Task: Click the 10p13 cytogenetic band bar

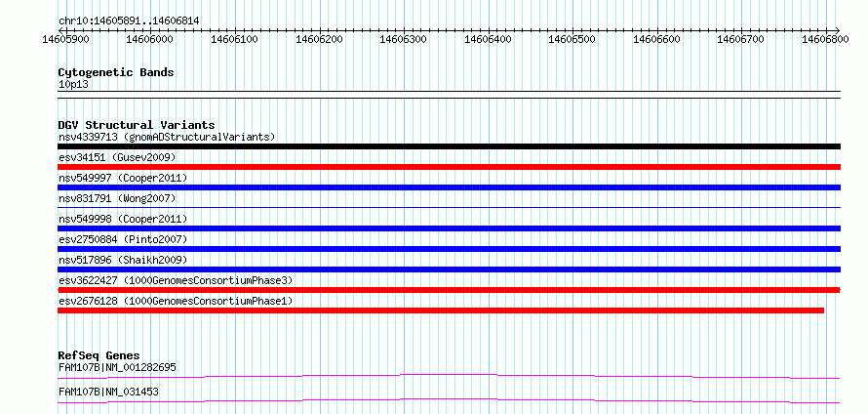Action: point(449,95)
